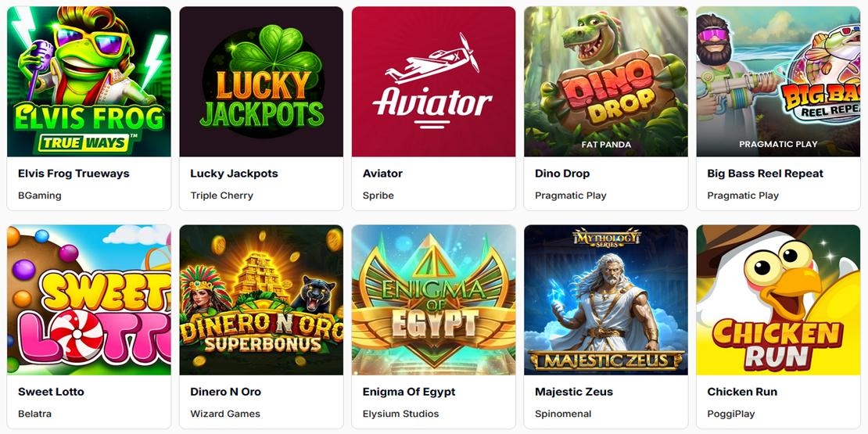Click the BGaming provider label
The height and width of the screenshot is (434, 868).
40,195
